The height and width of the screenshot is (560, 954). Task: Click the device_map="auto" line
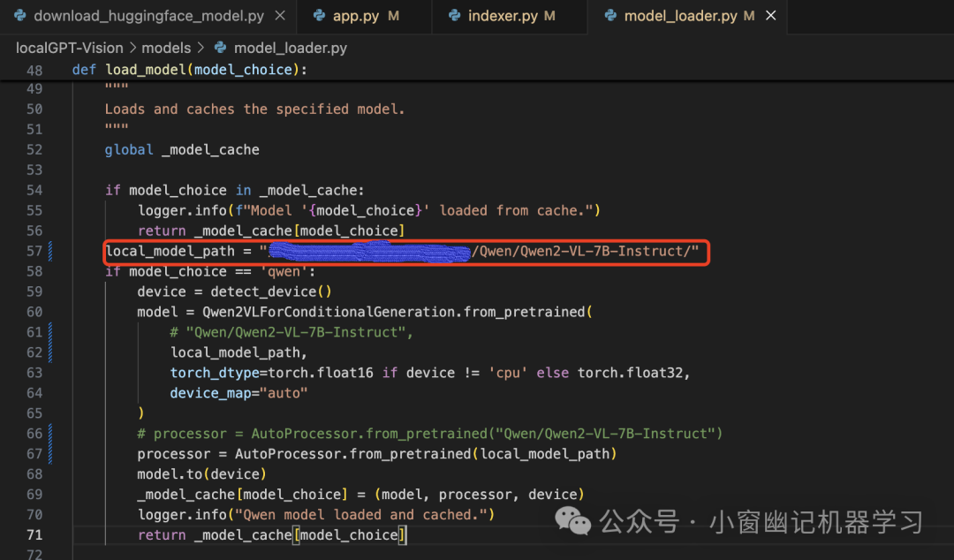click(239, 393)
